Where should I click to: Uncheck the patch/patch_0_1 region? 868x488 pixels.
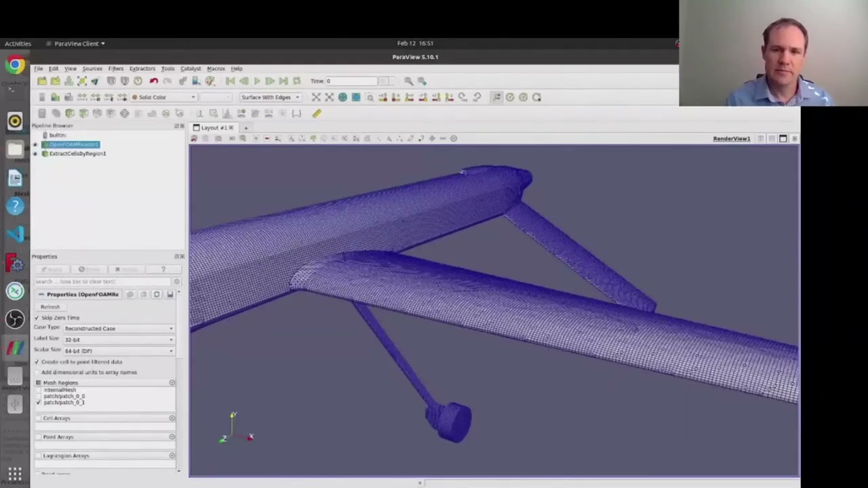coord(39,402)
